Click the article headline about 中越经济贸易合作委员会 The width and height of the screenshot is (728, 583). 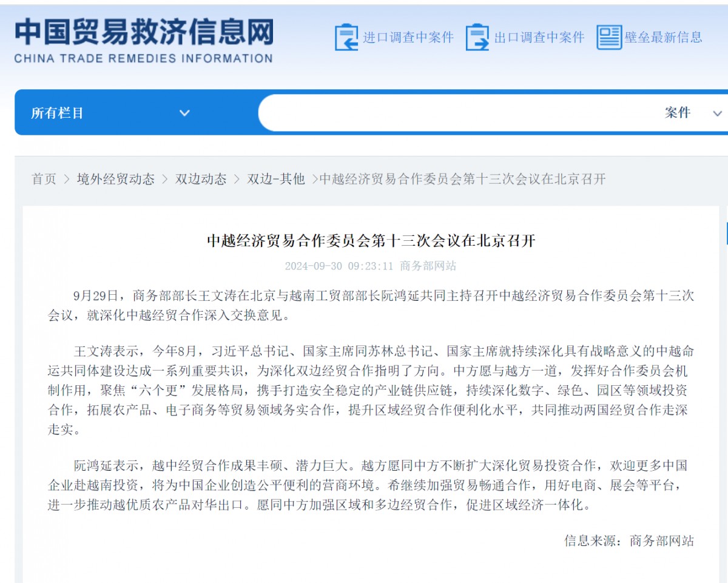pos(371,241)
